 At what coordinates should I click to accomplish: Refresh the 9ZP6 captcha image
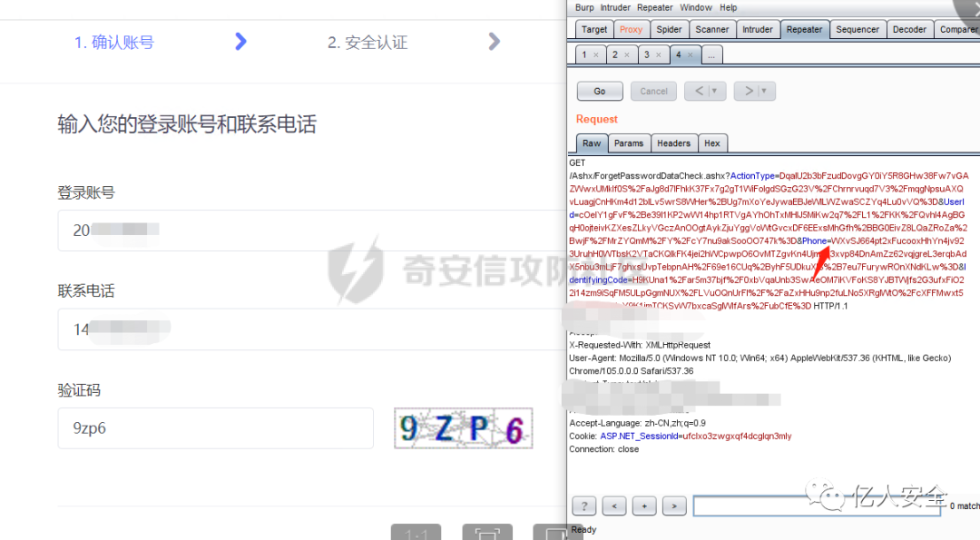pyautogui.click(x=463, y=428)
